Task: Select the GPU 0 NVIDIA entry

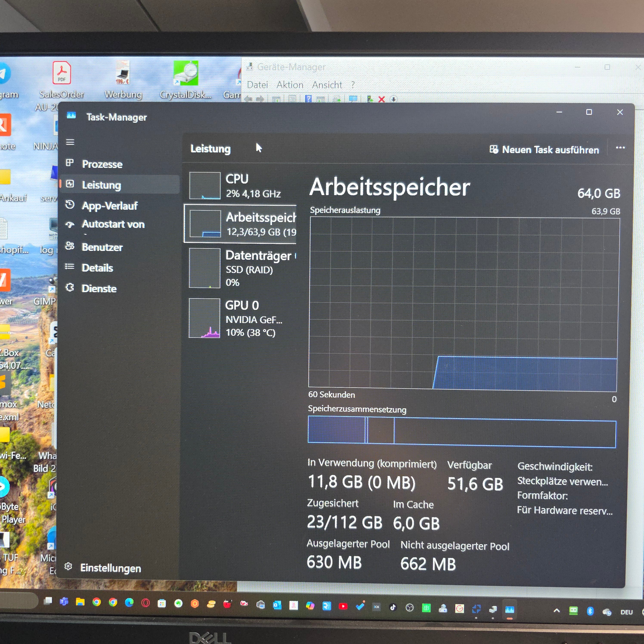Action: pyautogui.click(x=240, y=318)
